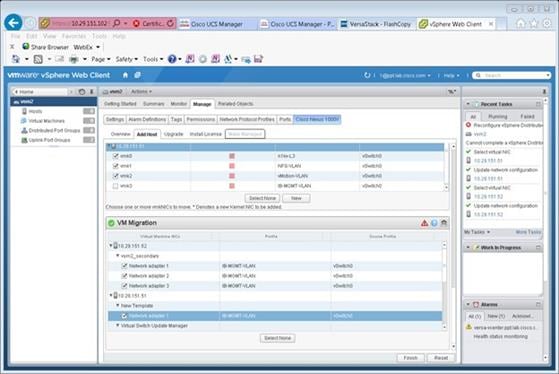Click the navigator history clock icon

coord(82,92)
